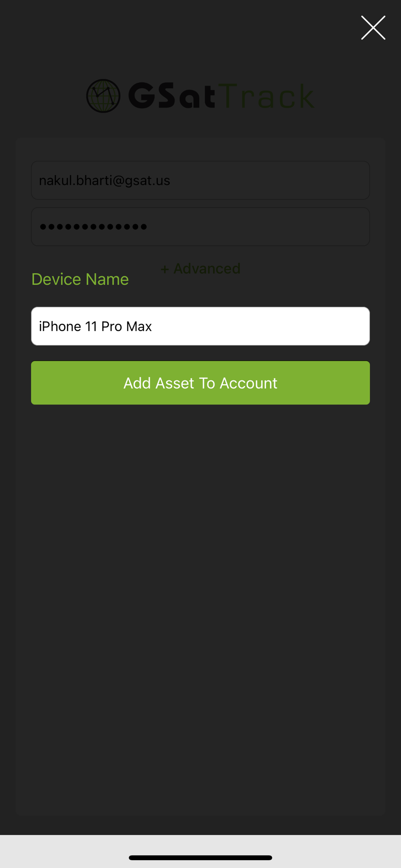Focus the masked password field

pyautogui.click(x=200, y=227)
